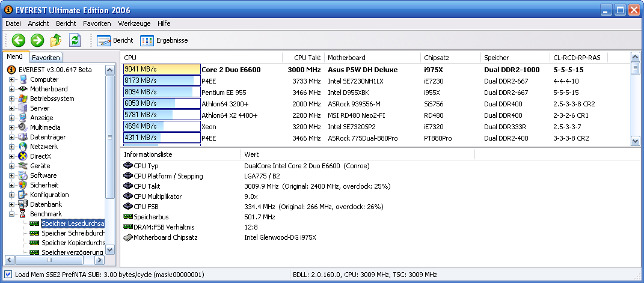Select Speicherverzögerung benchmark item
The image size is (644, 283).
click(73, 252)
